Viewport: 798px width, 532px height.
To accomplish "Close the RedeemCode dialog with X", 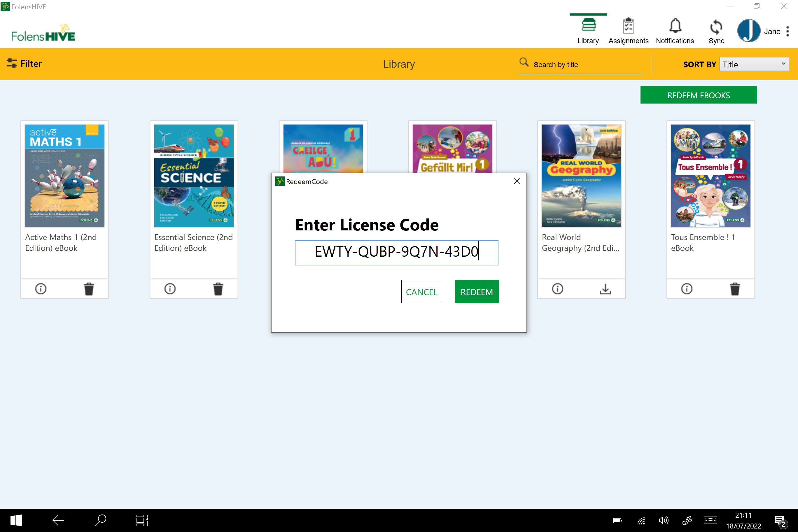I will (516, 181).
